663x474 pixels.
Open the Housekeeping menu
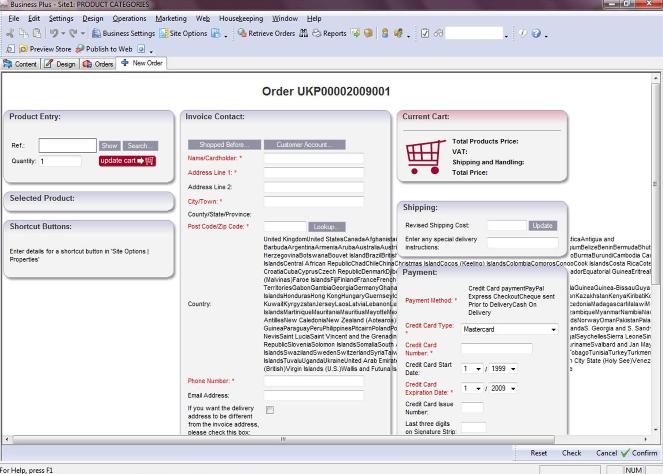[x=240, y=18]
